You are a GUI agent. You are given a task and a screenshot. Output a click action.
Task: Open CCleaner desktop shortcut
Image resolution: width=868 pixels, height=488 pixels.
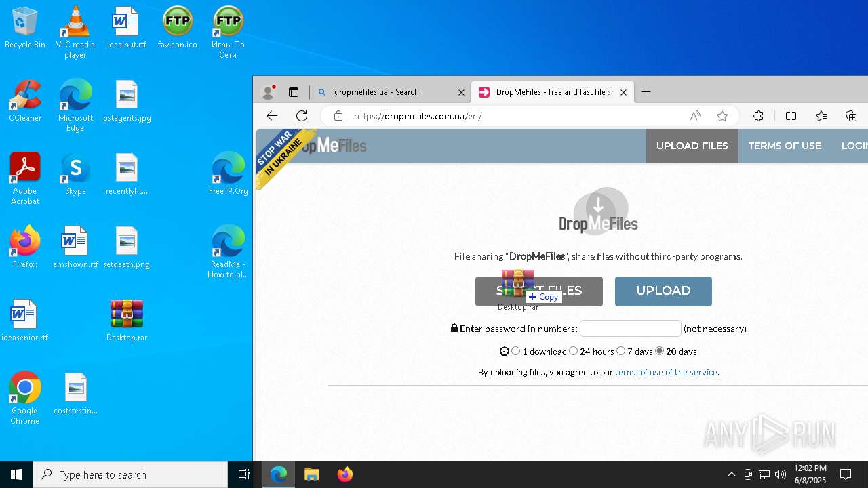[x=25, y=102]
